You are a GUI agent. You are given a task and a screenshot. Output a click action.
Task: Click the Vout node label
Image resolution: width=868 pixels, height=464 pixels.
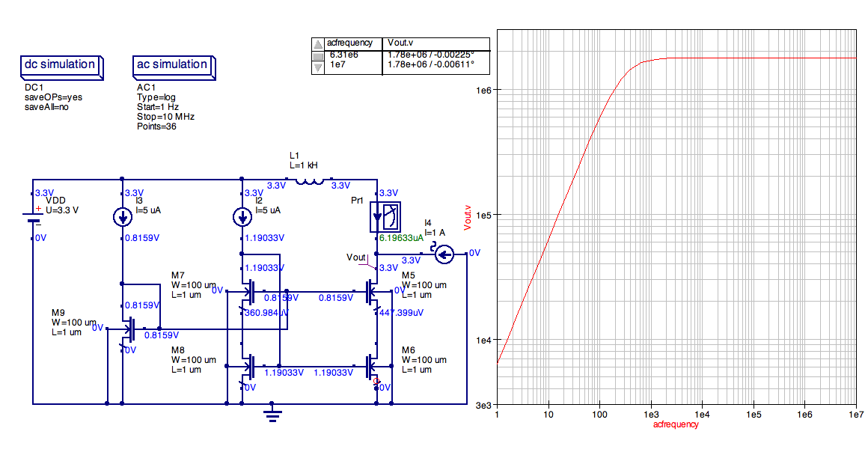(x=355, y=257)
